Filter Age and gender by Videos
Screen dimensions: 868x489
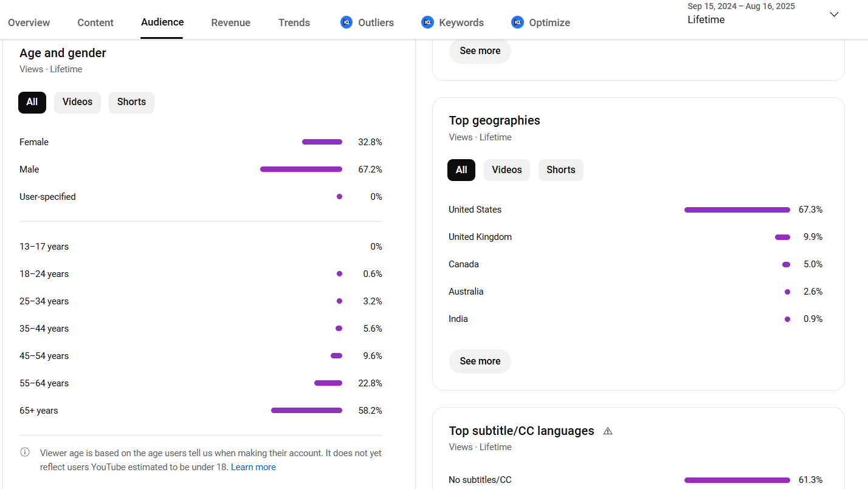pos(77,102)
